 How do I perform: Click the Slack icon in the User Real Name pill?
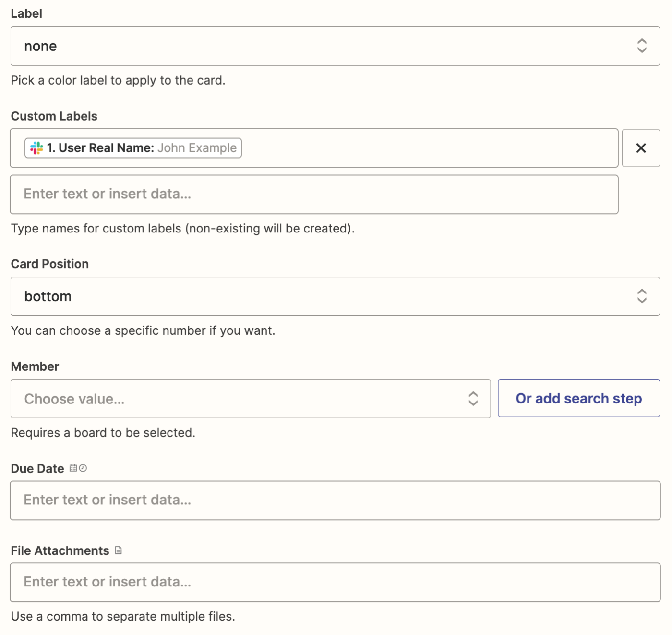(x=36, y=148)
